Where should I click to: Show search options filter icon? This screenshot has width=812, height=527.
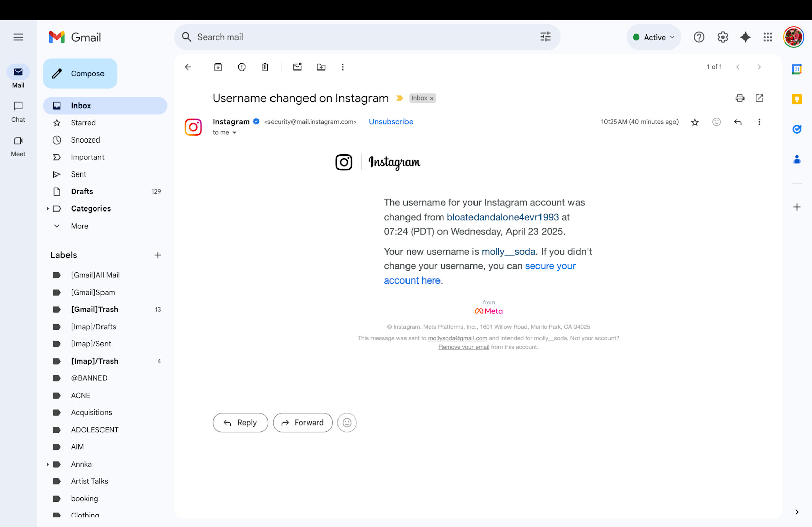tap(546, 37)
